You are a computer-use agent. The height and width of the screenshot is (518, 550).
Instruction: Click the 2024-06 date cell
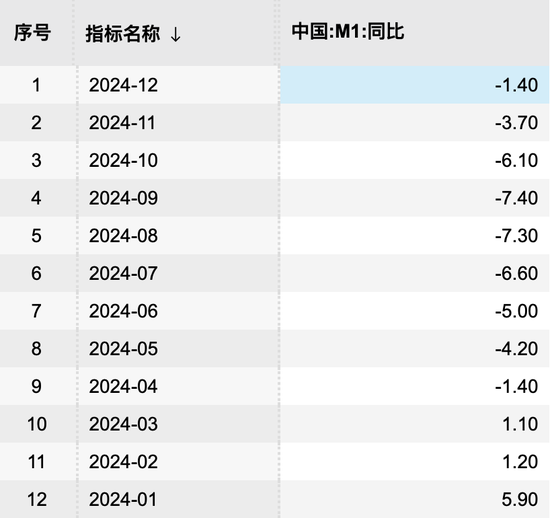coord(178,311)
